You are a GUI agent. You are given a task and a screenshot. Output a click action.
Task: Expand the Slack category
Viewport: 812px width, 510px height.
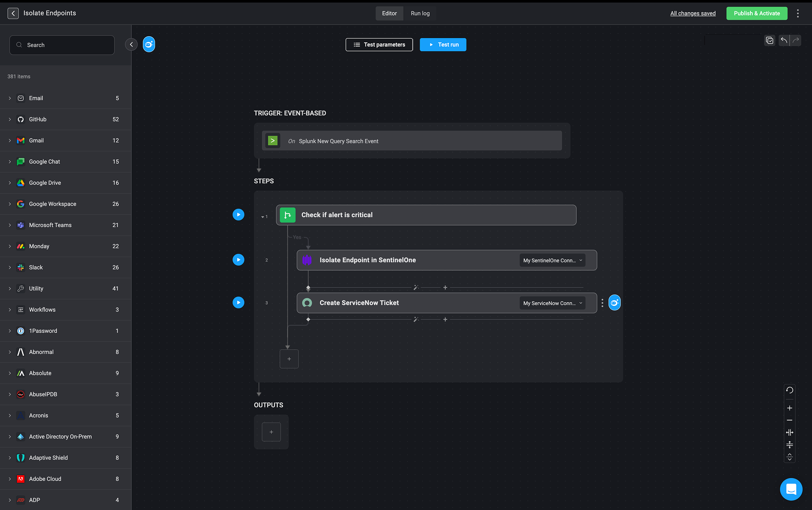click(10, 267)
